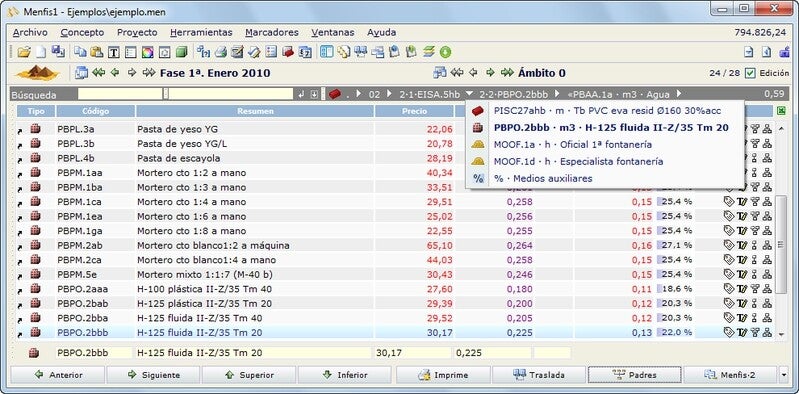The width and height of the screenshot is (799, 394).
Task: Click the split panel view toolbar icon
Action: click(327, 51)
